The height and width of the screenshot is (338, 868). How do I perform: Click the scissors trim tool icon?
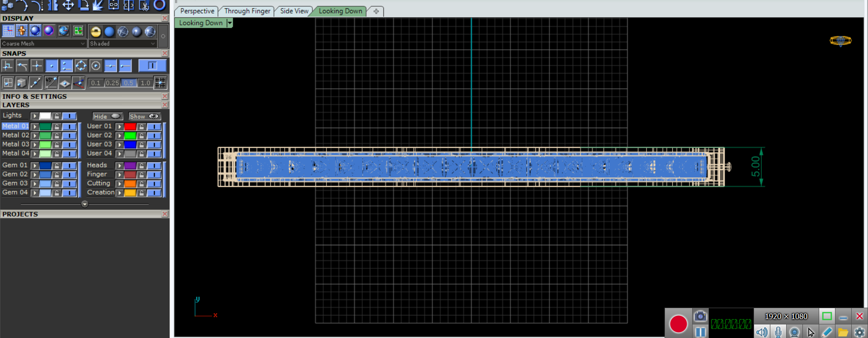[144, 5]
